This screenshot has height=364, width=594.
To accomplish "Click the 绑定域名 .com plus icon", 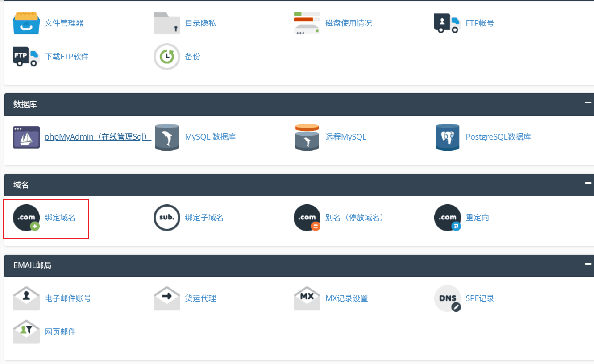I will [26, 218].
